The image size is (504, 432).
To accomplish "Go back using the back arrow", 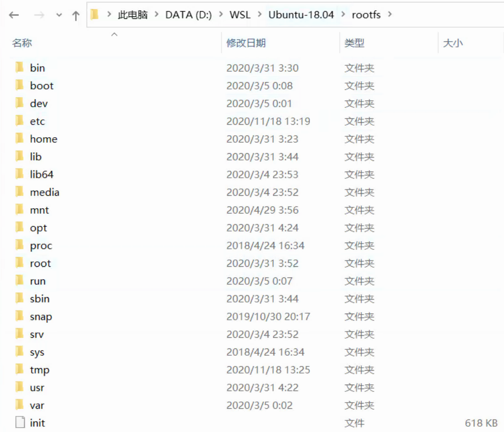I will pos(14,14).
